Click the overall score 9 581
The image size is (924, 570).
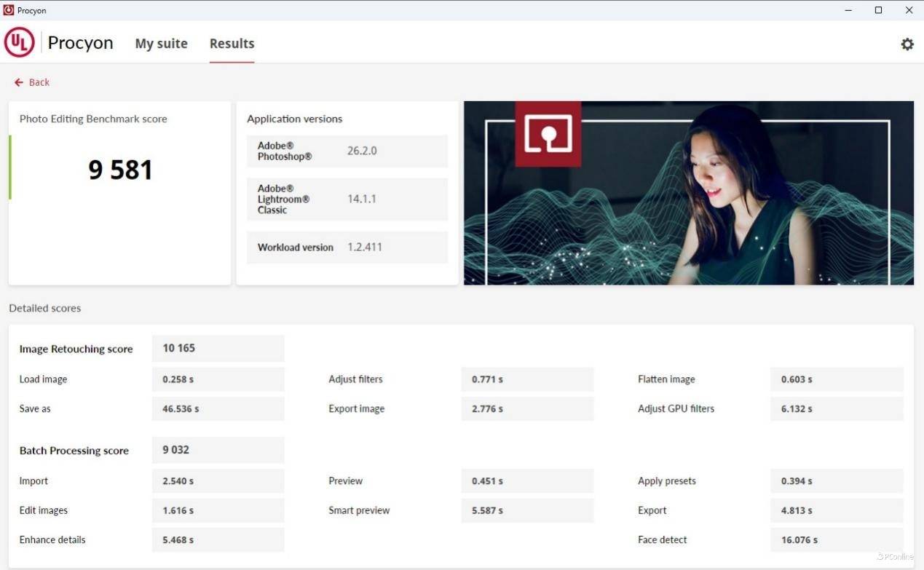point(120,170)
